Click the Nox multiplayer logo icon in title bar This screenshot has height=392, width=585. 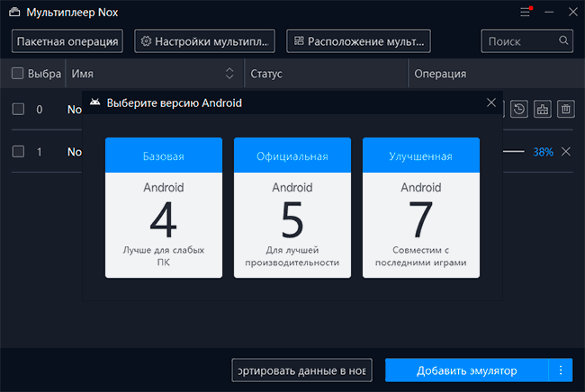(14, 13)
